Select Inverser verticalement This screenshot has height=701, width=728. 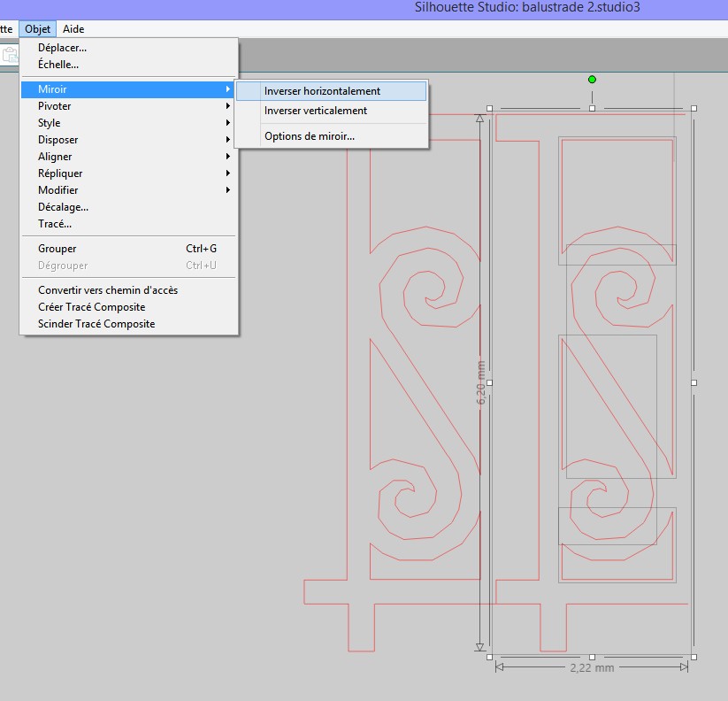pyautogui.click(x=315, y=111)
